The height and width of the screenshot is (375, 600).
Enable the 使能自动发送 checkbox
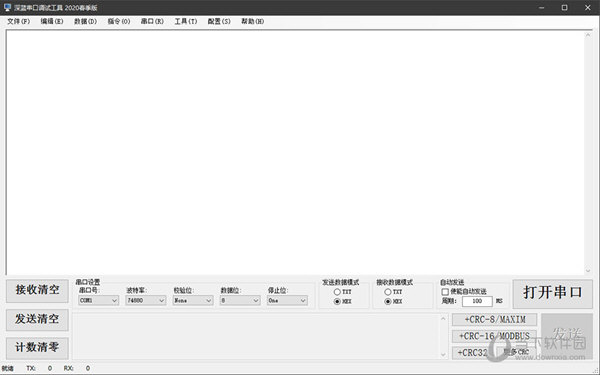(x=464, y=292)
